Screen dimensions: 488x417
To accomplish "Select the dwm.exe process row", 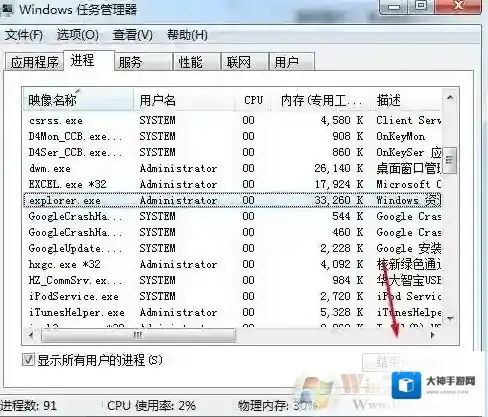I will tap(233, 168).
